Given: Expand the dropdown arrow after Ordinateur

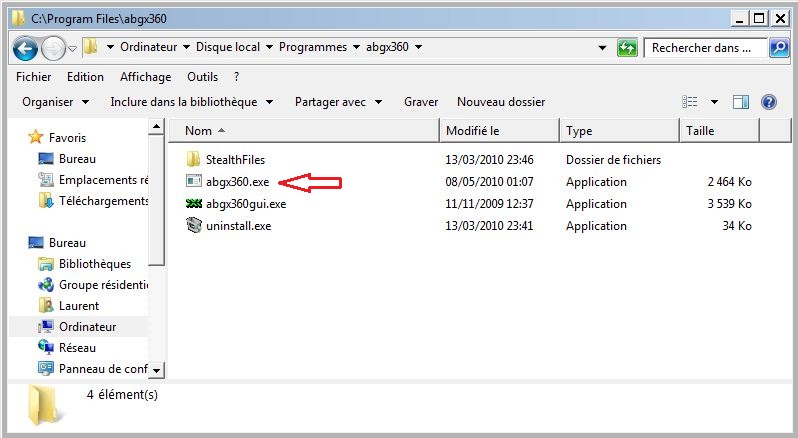Looking at the screenshot, I should pyautogui.click(x=186, y=47).
